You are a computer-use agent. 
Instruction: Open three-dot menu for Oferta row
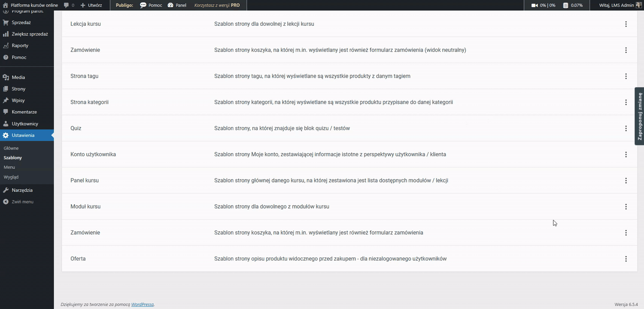(x=626, y=259)
